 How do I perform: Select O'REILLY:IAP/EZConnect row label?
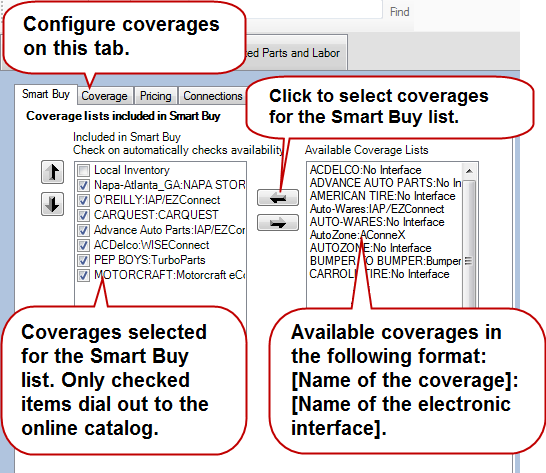coord(157,200)
